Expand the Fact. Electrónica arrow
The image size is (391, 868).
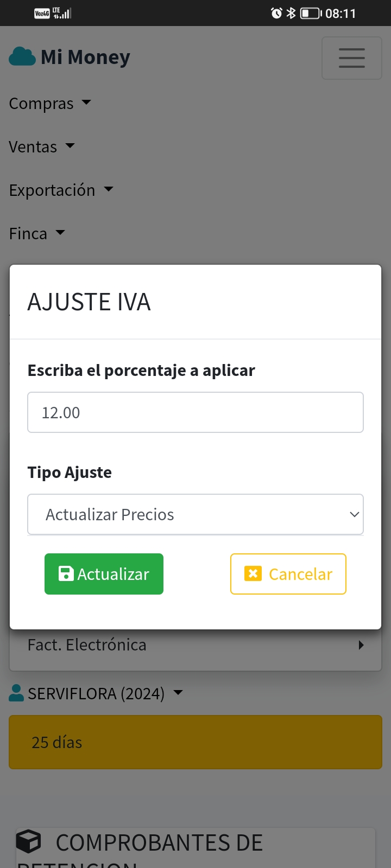point(361,645)
